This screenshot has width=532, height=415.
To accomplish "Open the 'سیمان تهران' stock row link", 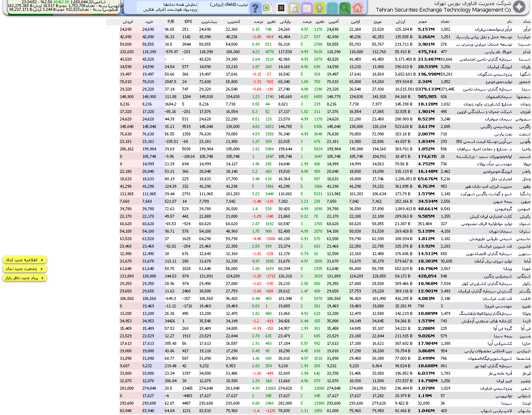I will pos(498,231).
